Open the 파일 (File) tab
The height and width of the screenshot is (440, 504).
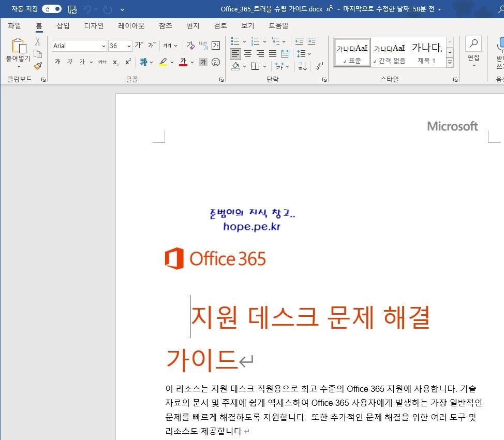pos(14,26)
